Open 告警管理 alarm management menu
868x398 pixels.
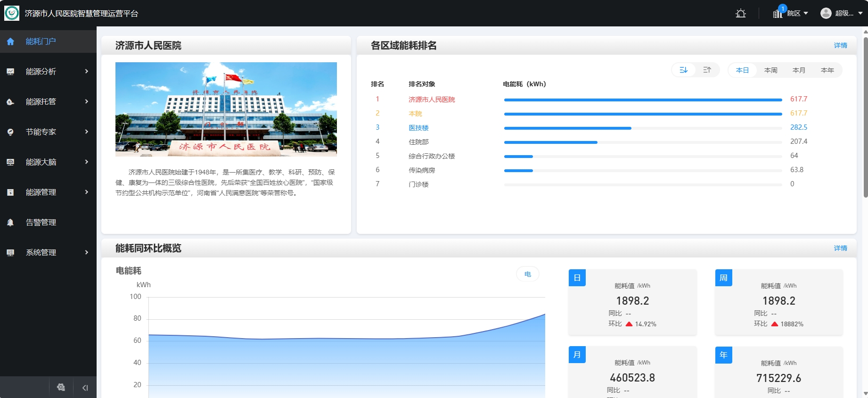coord(41,223)
